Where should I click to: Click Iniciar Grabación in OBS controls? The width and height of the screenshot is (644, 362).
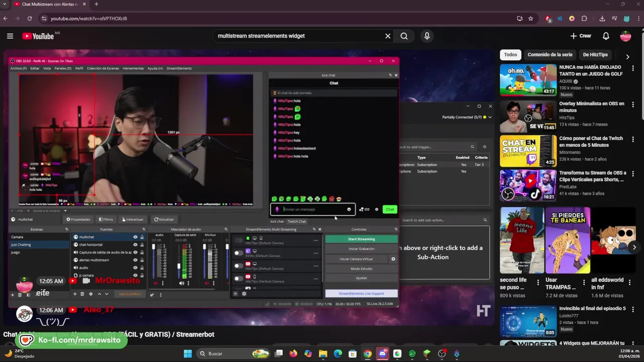[x=361, y=249]
